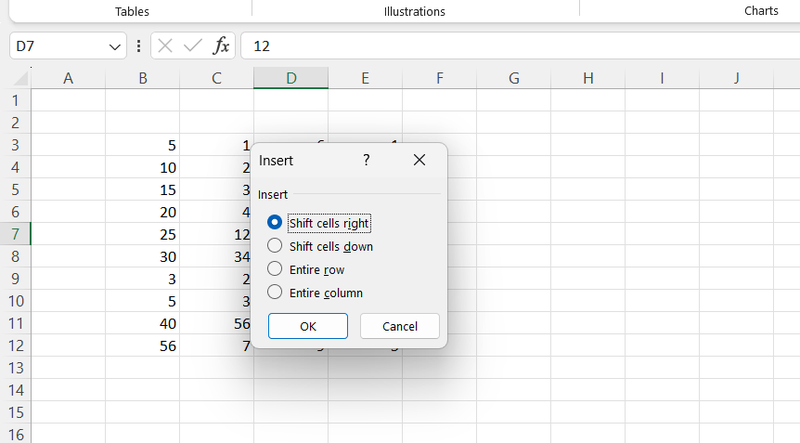This screenshot has height=443, width=800.
Task: Click cell B8 containing 30
Action: [142, 256]
